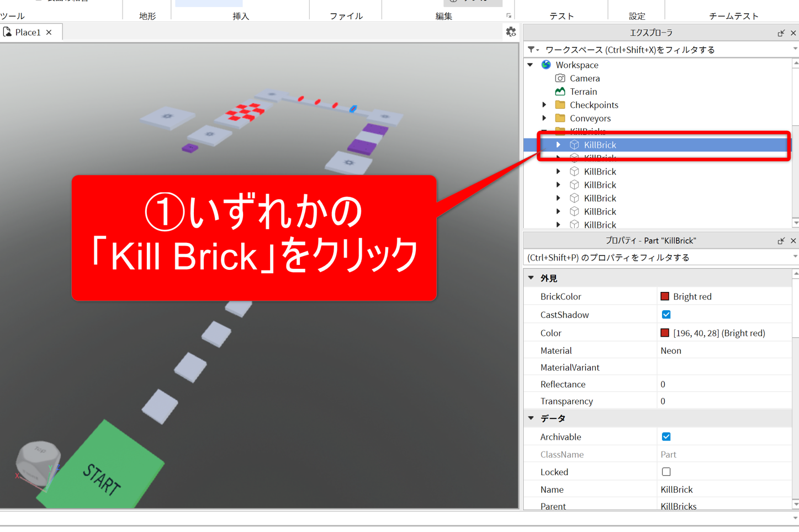Collapse the 外見 properties section
Viewport: 799px width, 532px height.
(531, 278)
